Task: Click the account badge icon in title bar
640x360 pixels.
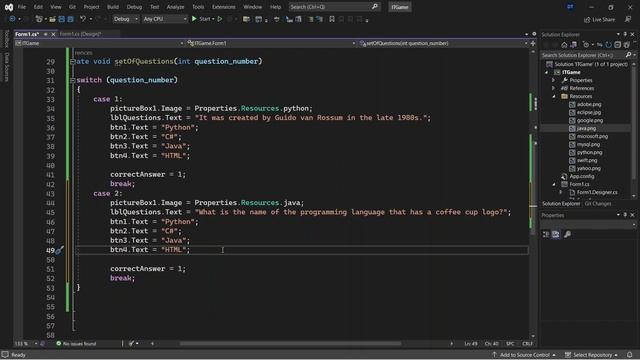Action: tap(570, 7)
